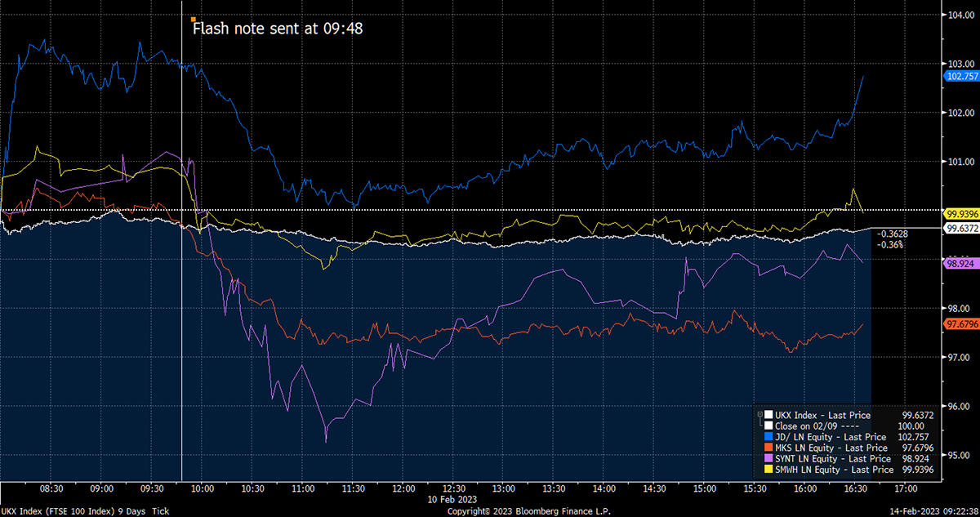
Task: Click the 96.00 y-axis label
Action: coord(959,406)
